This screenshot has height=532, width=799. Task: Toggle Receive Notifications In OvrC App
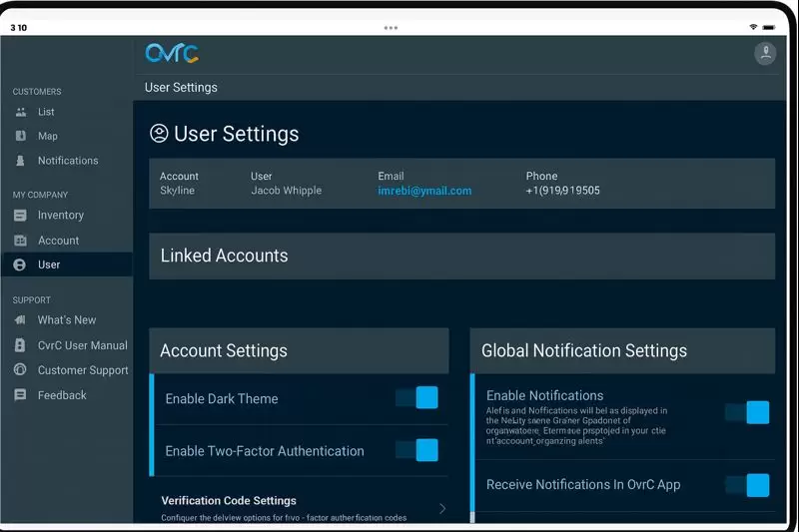[748, 485]
